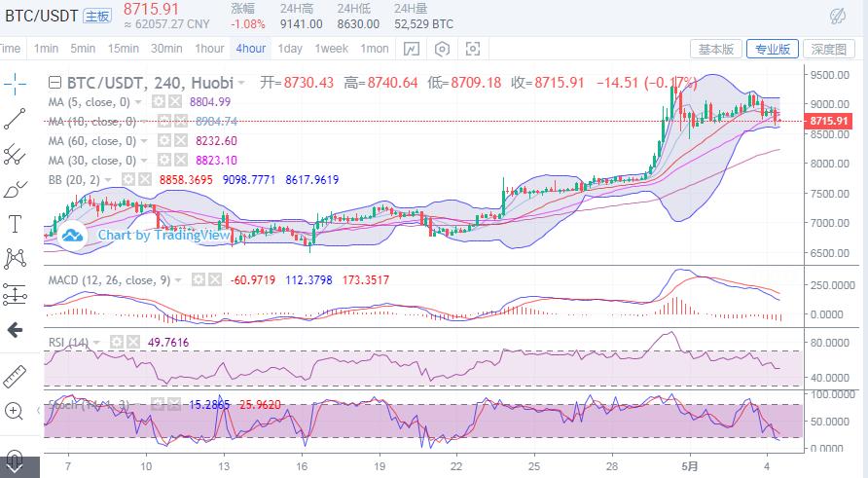
Task: Select the trend line drawing tool
Action: click(14, 119)
